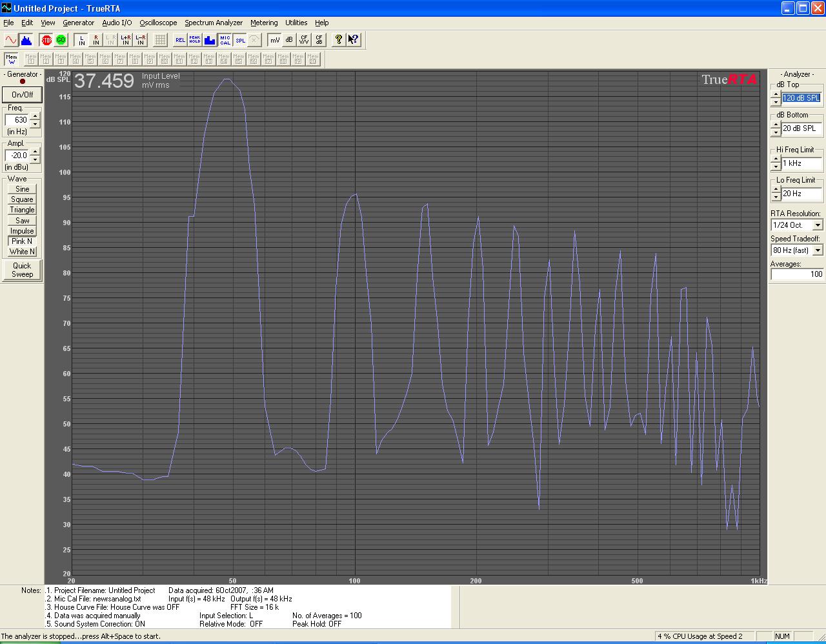The height and width of the screenshot is (644, 826).
Task: Click the yellow question mark help icon
Action: coord(338,40)
